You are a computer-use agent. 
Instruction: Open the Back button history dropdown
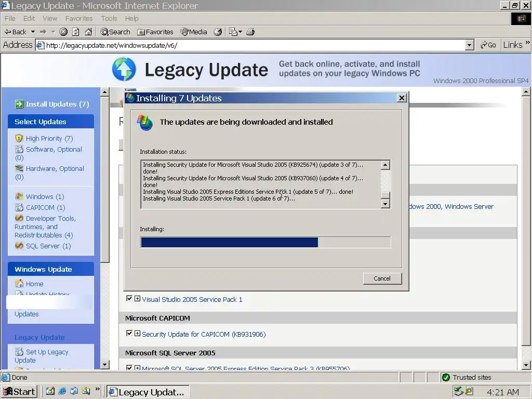coord(33,32)
